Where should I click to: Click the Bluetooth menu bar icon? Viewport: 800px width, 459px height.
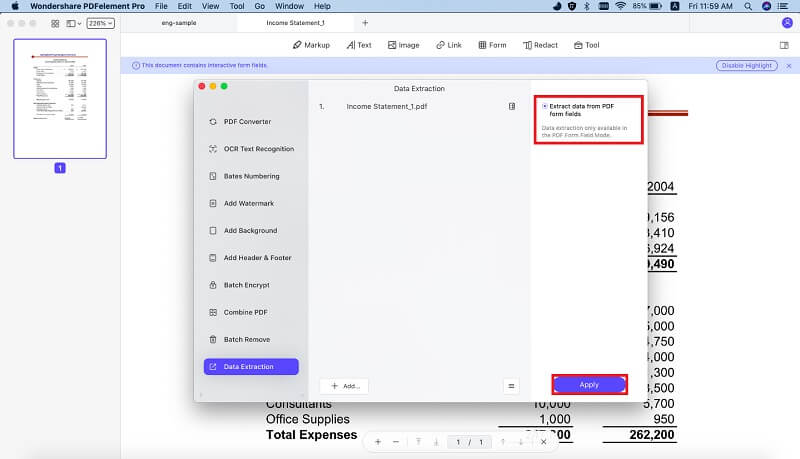(587, 6)
